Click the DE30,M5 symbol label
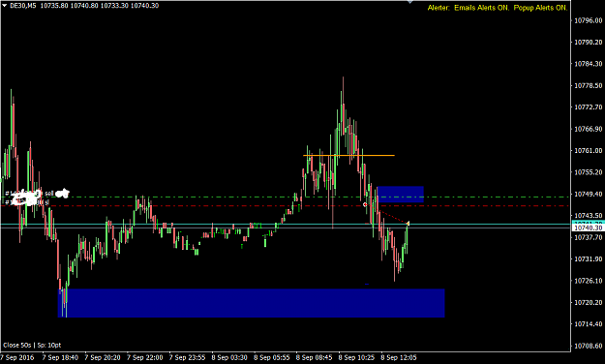The width and height of the screenshot is (605, 364). click(x=23, y=6)
